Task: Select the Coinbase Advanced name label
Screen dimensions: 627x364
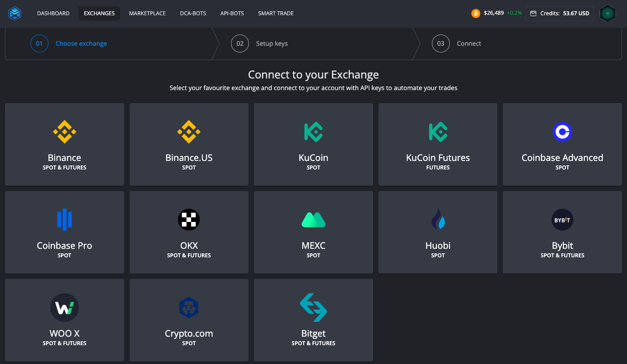Action: 562,158
